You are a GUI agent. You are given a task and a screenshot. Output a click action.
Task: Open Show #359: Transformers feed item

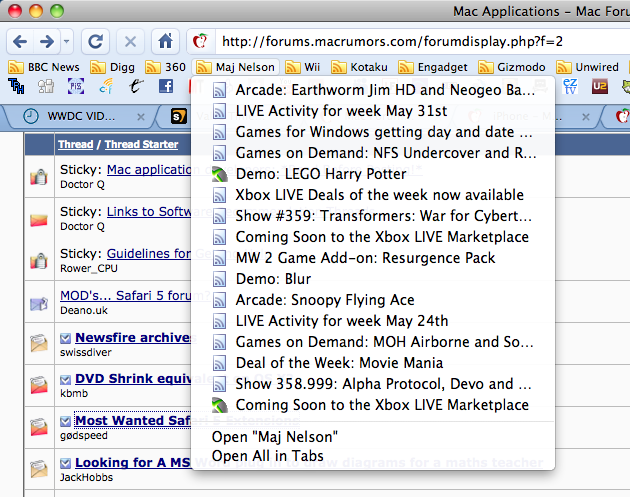pyautogui.click(x=374, y=216)
